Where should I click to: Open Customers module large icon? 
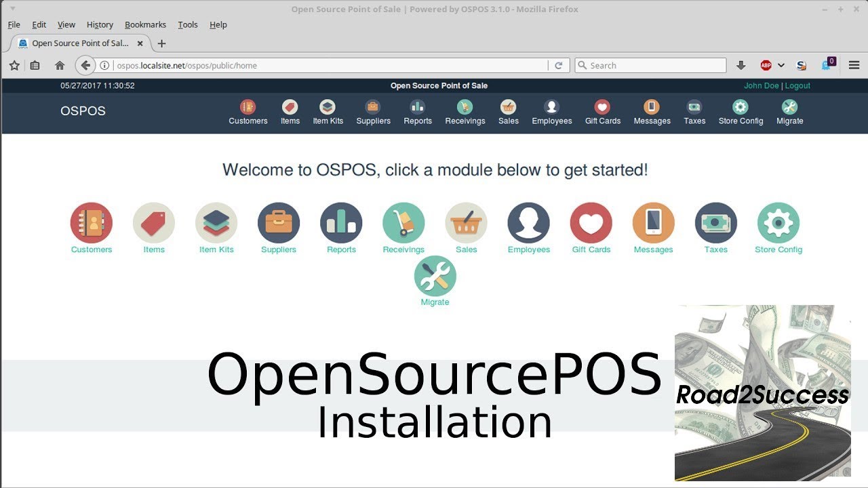[x=92, y=223]
